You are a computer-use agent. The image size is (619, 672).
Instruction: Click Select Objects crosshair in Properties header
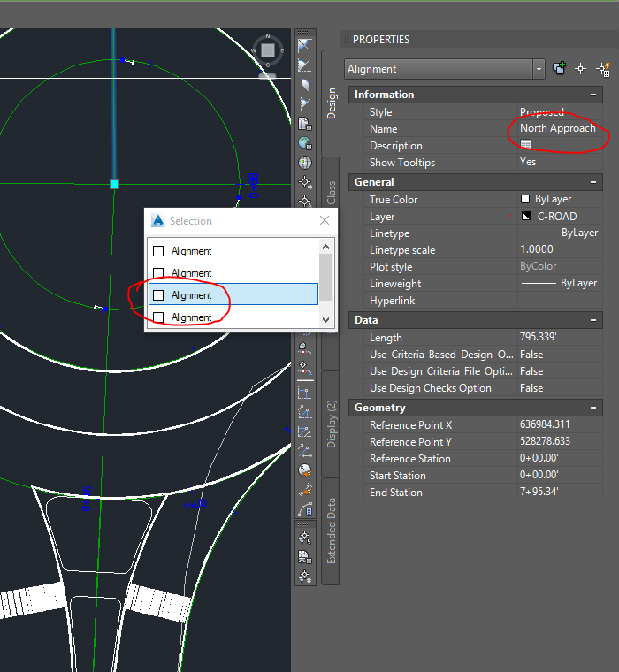pyautogui.click(x=580, y=69)
